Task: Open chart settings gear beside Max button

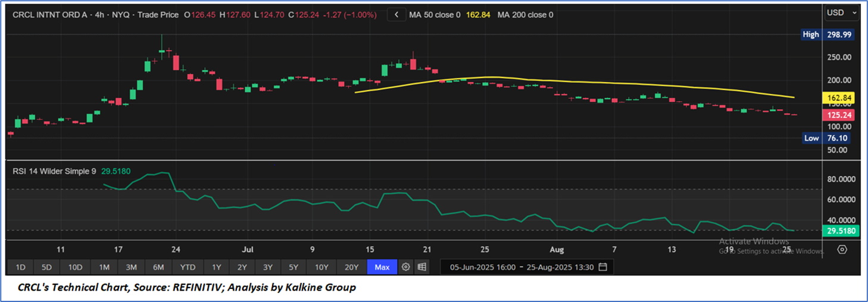Action: 406,267
